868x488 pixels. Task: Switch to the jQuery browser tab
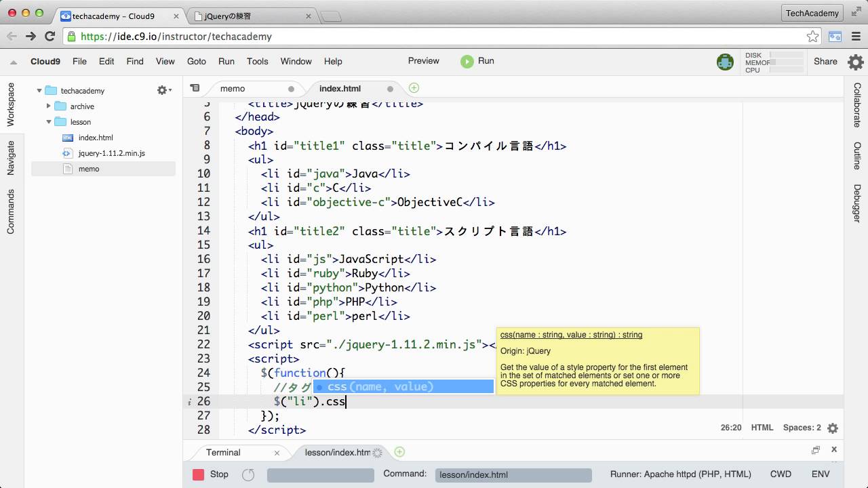(x=252, y=15)
